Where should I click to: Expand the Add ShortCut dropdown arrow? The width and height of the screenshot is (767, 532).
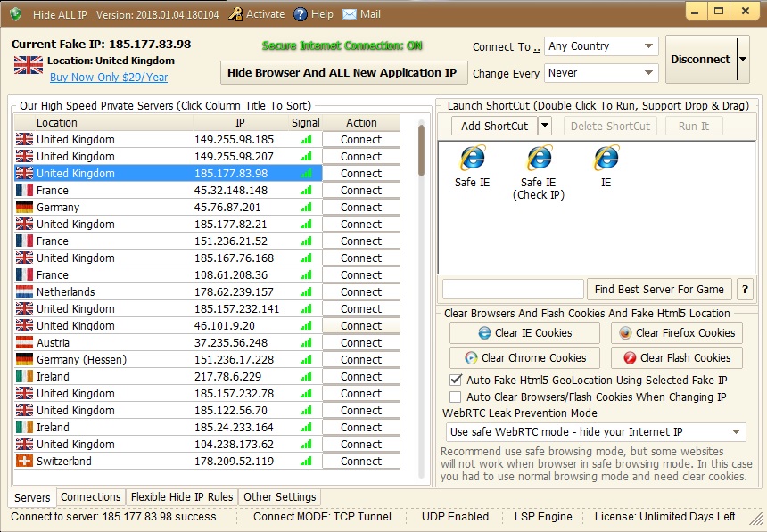(x=545, y=127)
